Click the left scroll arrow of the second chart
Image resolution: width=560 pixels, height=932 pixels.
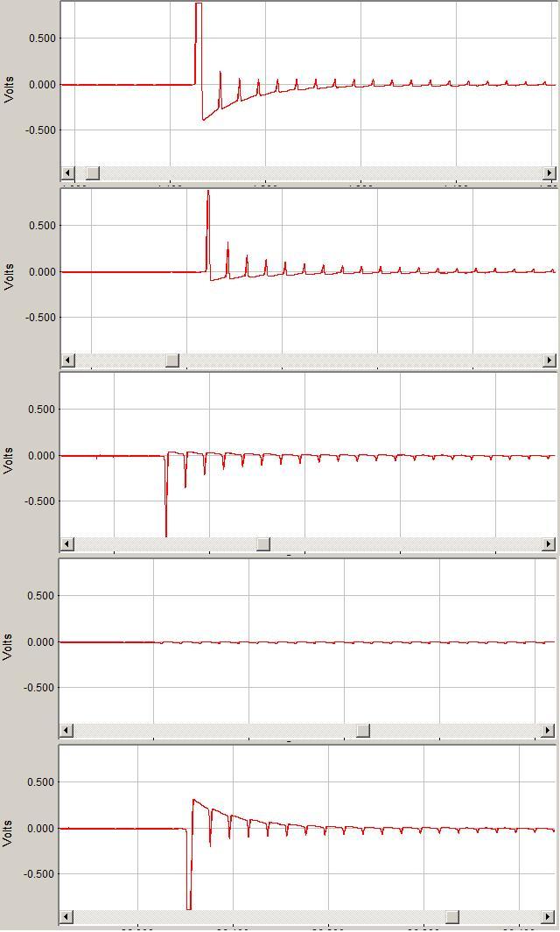[67, 361]
